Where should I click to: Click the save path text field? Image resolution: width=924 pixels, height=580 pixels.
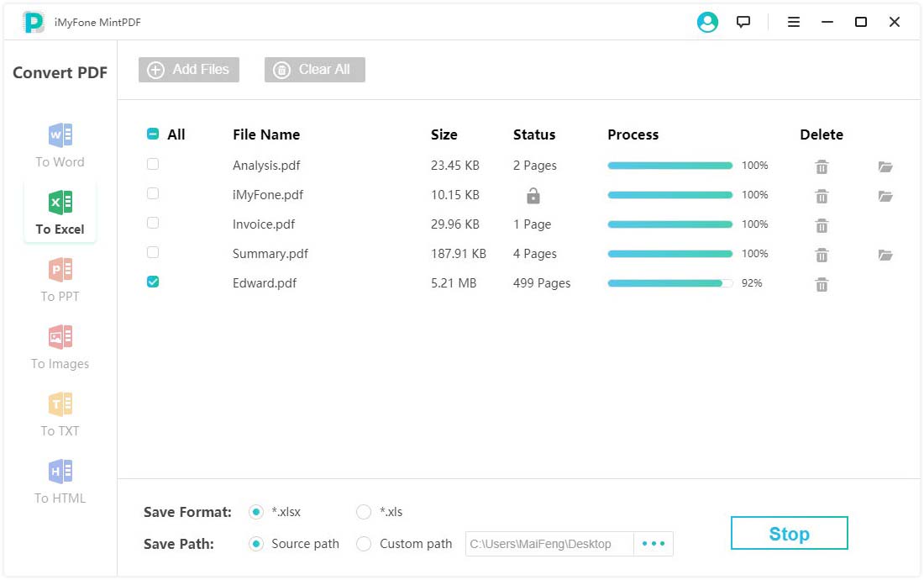549,544
